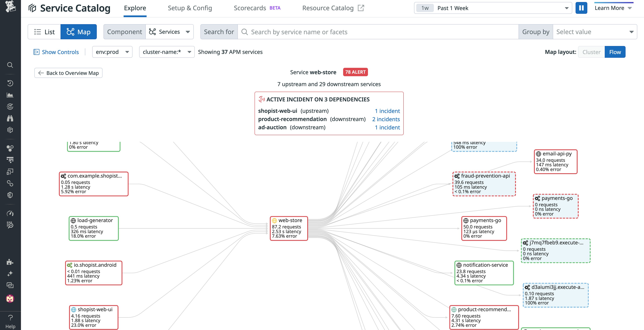Open the 2 incidents link for product-recommendation
The image size is (644, 330).
386,119
